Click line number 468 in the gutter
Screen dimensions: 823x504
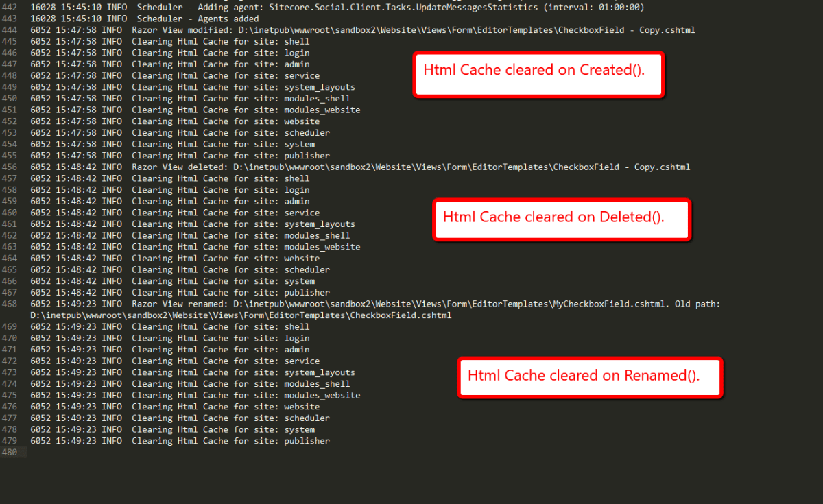pyautogui.click(x=10, y=304)
